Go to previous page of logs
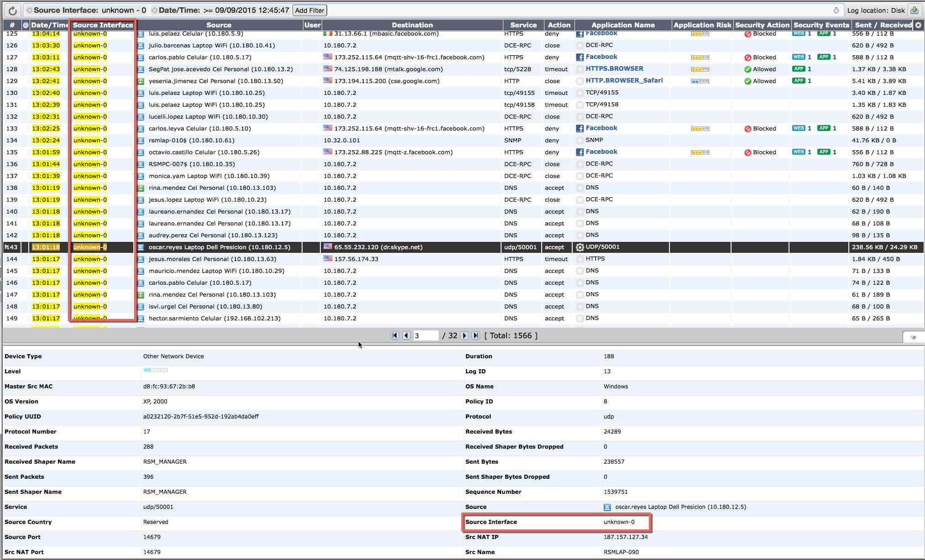The width and height of the screenshot is (925, 560). [x=406, y=335]
